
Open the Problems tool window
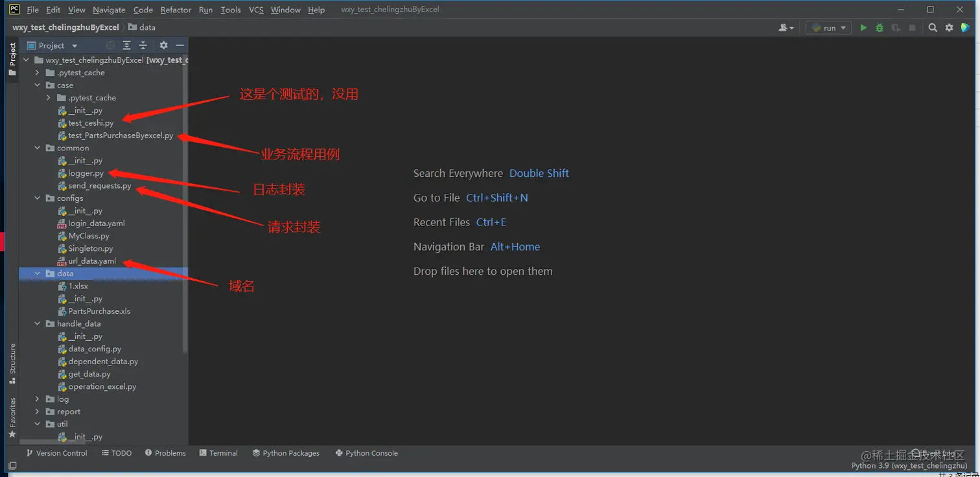pyautogui.click(x=165, y=453)
